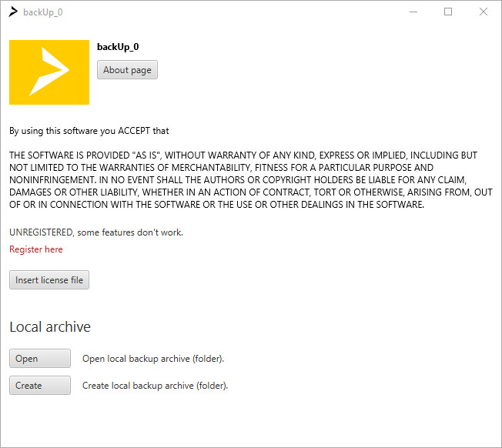Maximize the backUp_0 window

click(x=448, y=12)
